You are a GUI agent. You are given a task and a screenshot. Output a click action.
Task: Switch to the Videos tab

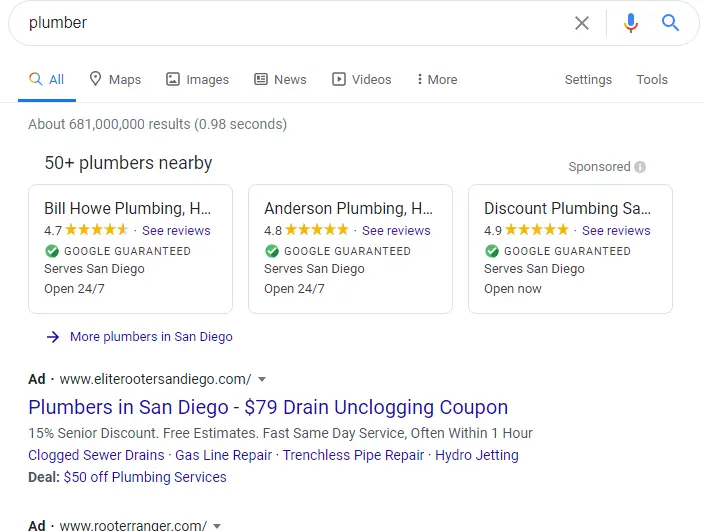[x=361, y=79]
